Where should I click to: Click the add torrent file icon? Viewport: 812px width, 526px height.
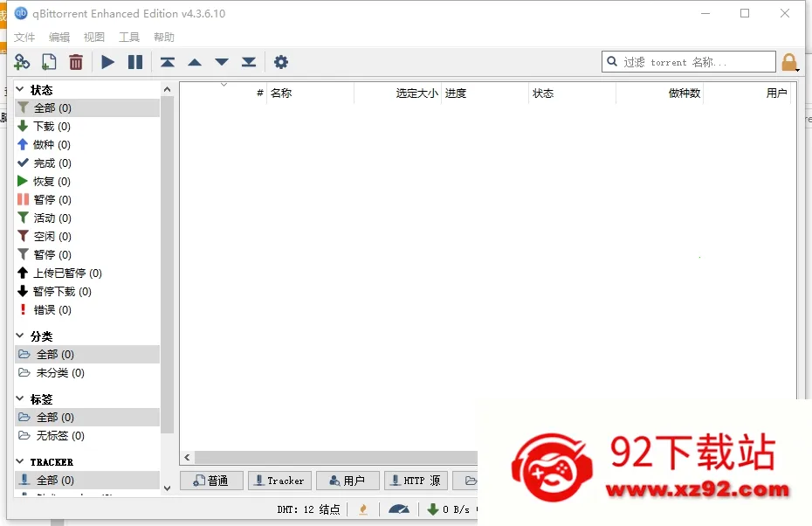pos(49,62)
